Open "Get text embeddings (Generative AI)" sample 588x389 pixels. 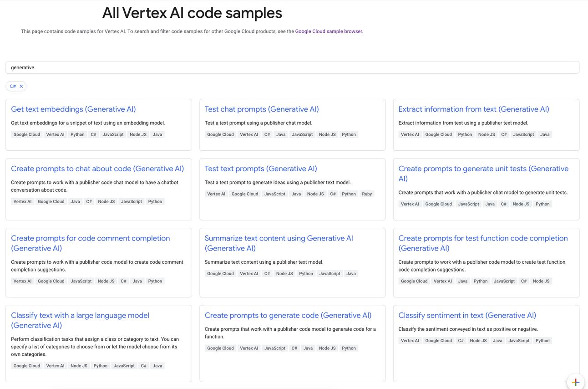pos(73,109)
